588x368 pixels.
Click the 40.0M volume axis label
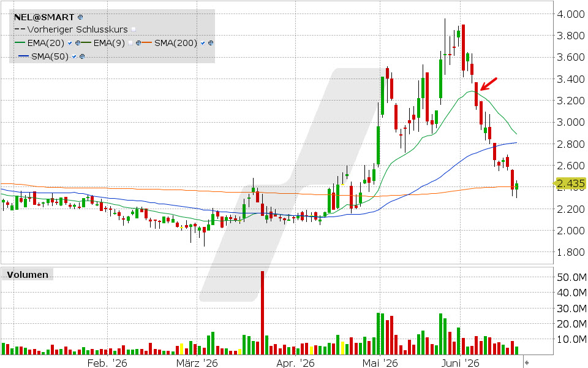pos(571,293)
